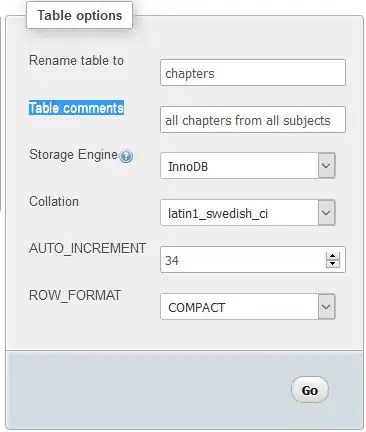Expand the InnoDB storage engine dropdown arrow
Viewport: 366px width, 432px height.
click(326, 165)
